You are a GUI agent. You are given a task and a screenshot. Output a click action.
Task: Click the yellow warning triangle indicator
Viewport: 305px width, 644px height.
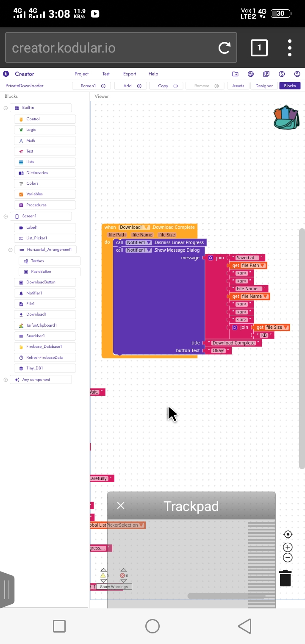click(x=103, y=575)
